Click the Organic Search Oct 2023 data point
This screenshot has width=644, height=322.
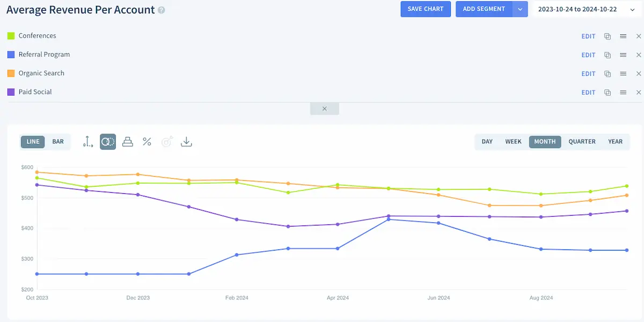tap(37, 172)
